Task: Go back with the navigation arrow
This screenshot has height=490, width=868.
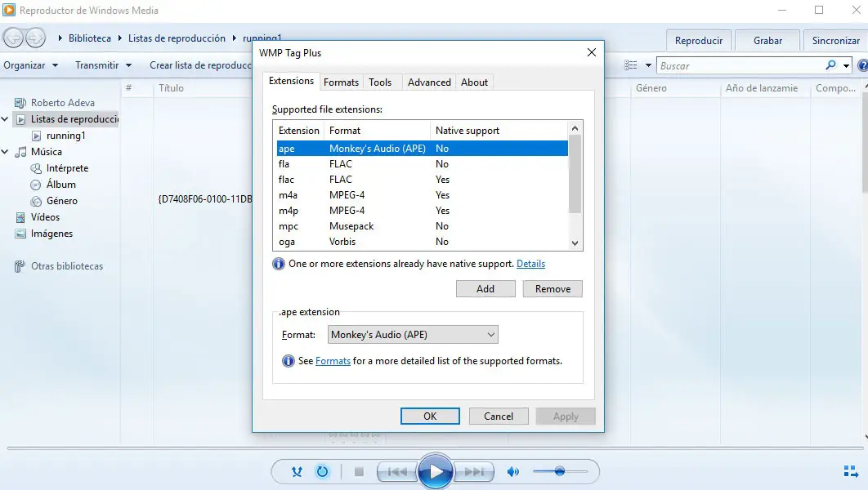Action: [13, 38]
